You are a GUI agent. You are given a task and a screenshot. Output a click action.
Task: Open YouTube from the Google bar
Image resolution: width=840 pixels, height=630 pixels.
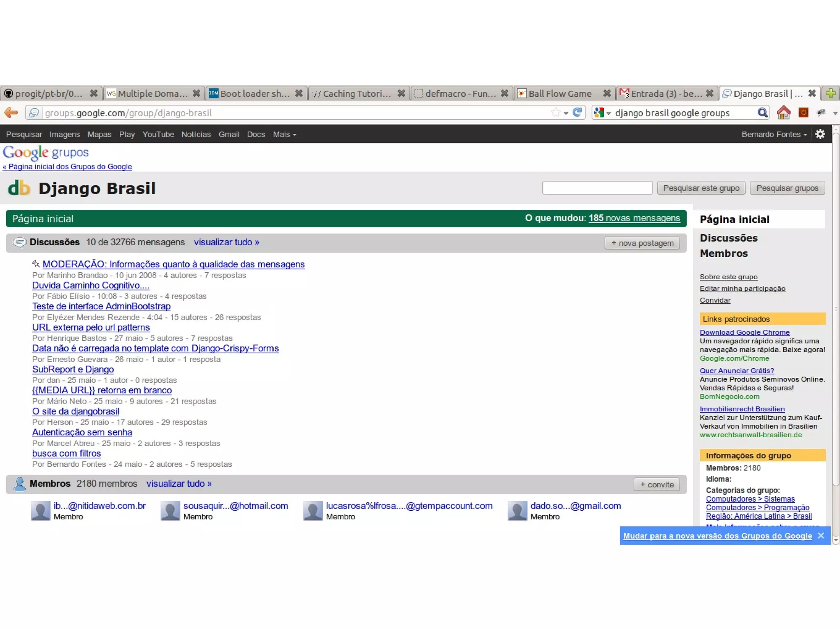(158, 135)
